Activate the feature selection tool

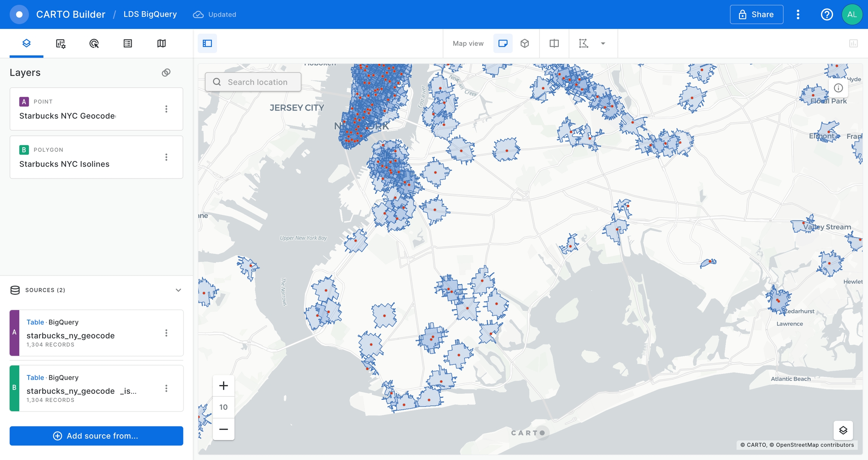click(x=583, y=43)
